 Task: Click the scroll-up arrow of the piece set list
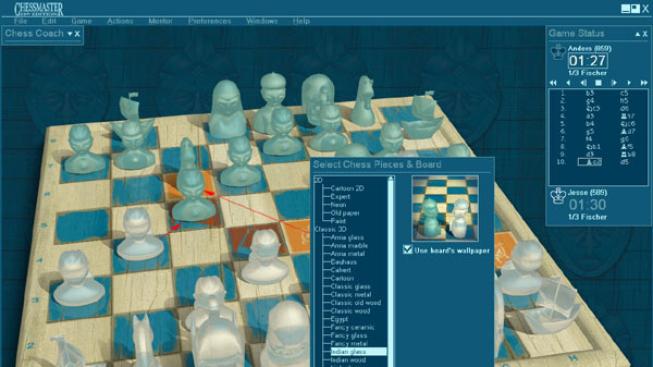point(391,179)
